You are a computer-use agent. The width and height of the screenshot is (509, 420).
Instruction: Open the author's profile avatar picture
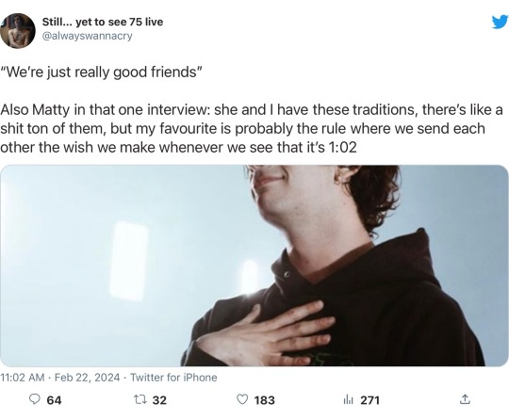18,30
